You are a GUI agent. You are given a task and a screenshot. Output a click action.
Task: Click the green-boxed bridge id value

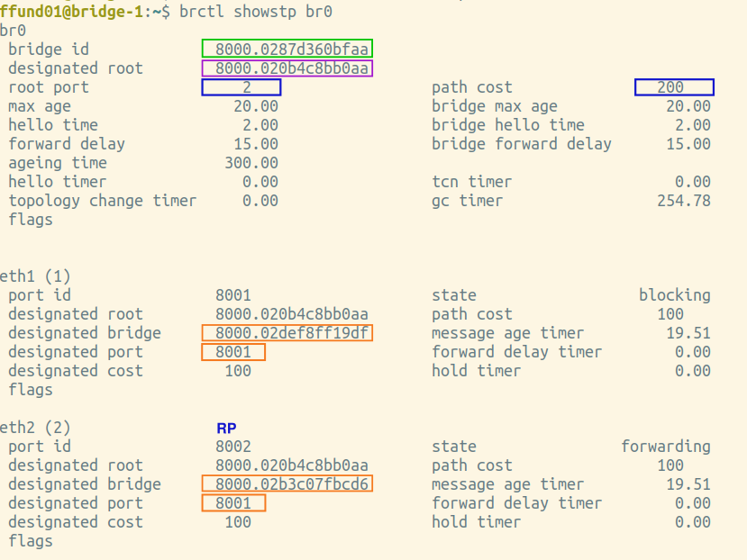click(x=287, y=49)
